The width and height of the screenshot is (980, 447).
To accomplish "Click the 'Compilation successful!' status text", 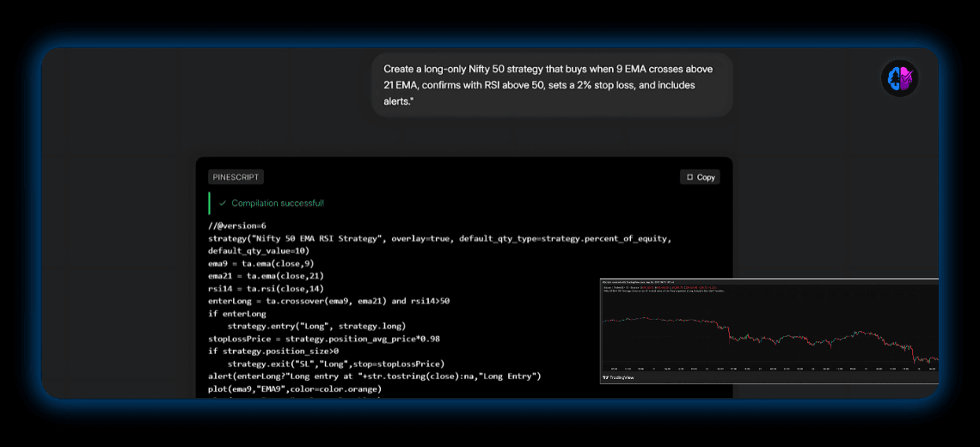I will tap(277, 204).
